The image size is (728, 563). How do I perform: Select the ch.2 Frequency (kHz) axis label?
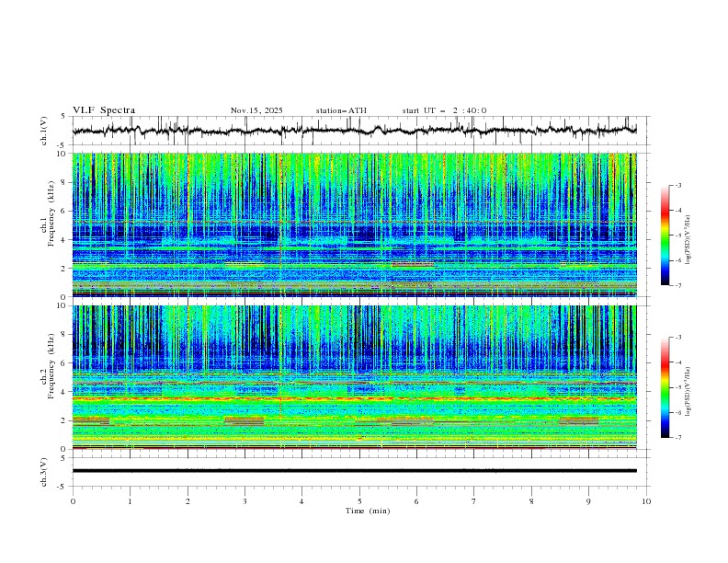click(x=47, y=366)
